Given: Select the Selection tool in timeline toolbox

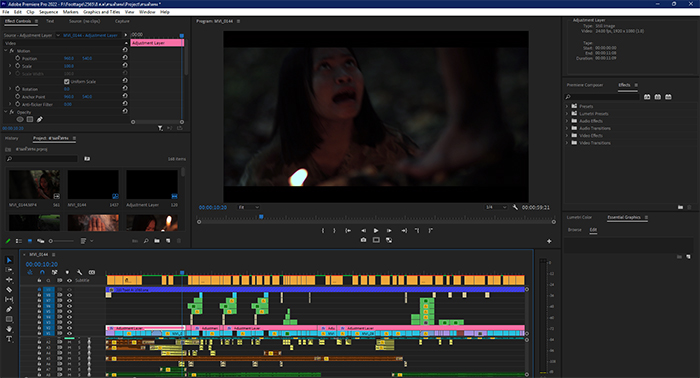Looking at the screenshot, I should tap(9, 260).
